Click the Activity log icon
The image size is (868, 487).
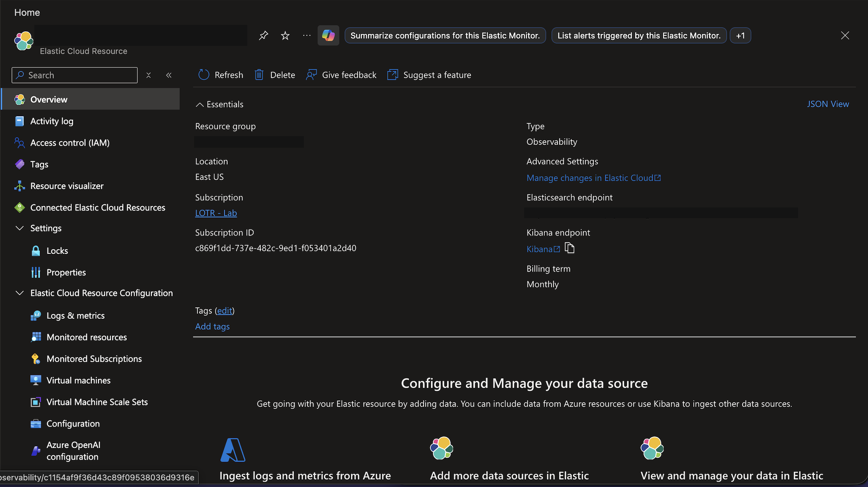coord(19,121)
